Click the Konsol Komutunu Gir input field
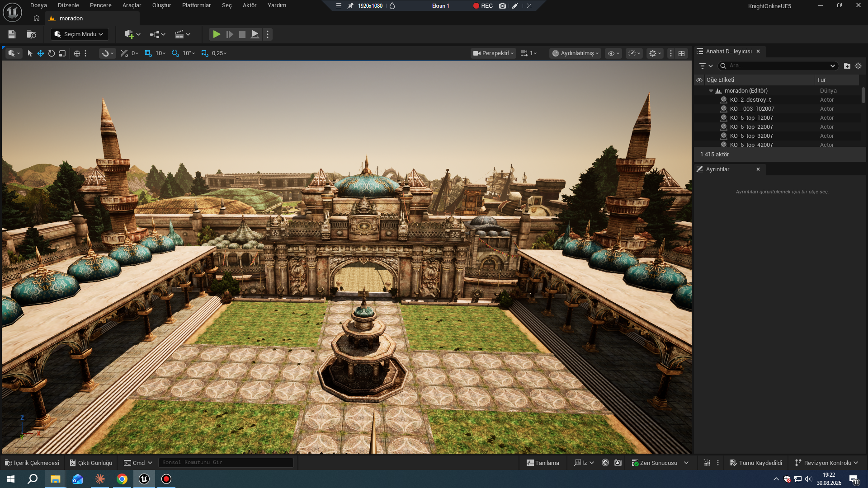 pyautogui.click(x=226, y=463)
